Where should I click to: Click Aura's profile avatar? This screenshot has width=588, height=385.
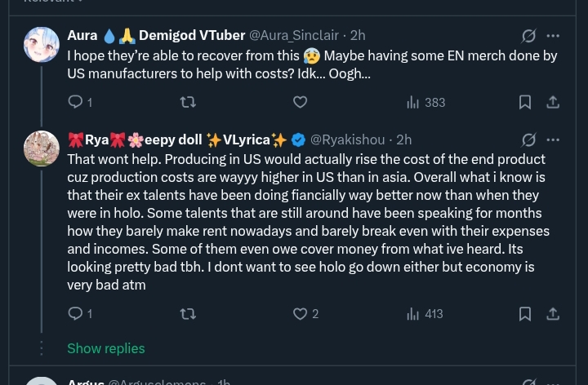[41, 45]
